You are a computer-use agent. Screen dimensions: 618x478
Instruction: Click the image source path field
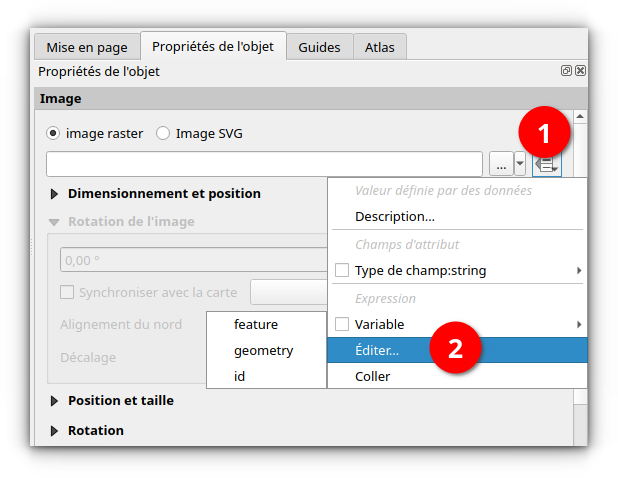click(264, 164)
